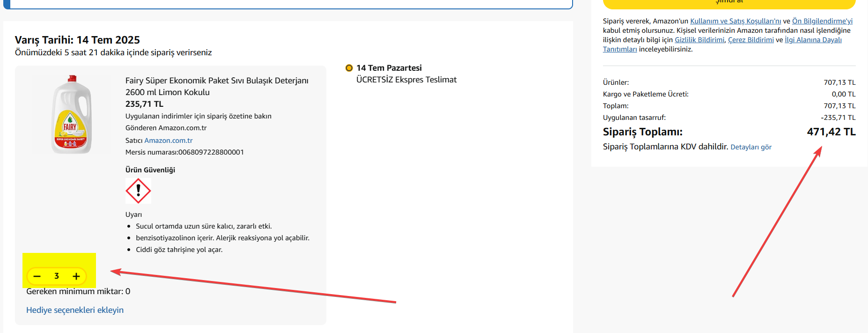868x333 pixels.
Task: Click the Mersis numarası text
Action: [x=184, y=152]
